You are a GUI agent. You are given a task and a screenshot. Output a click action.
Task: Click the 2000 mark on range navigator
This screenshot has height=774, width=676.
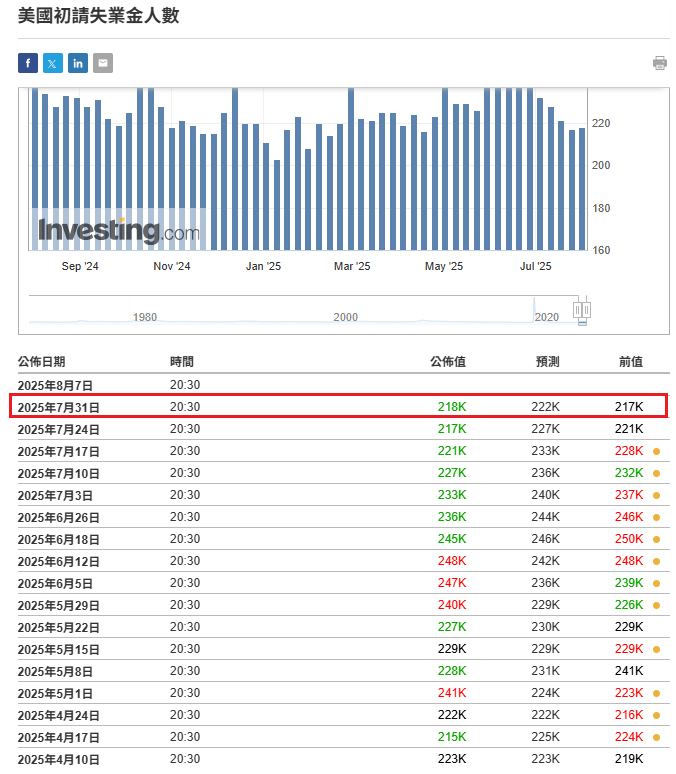click(345, 317)
